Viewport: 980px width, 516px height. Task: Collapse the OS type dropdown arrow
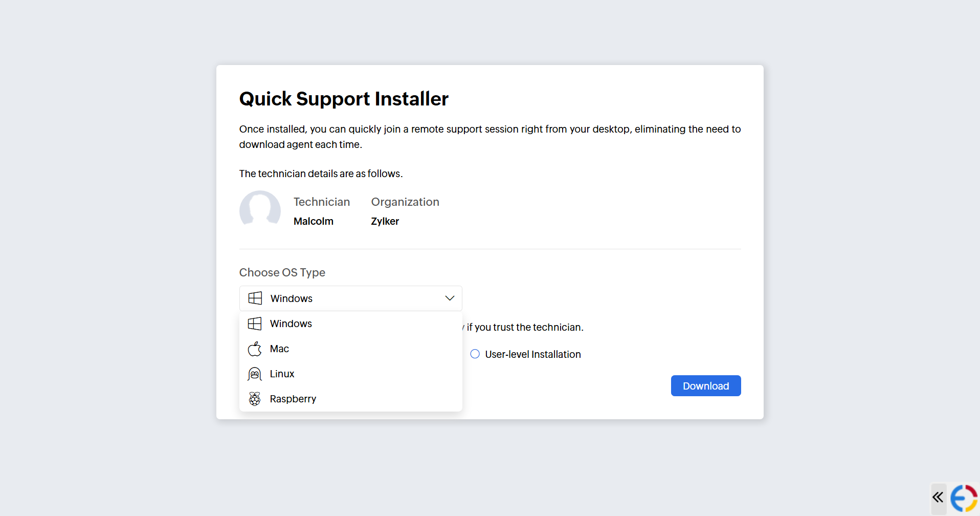[450, 298]
